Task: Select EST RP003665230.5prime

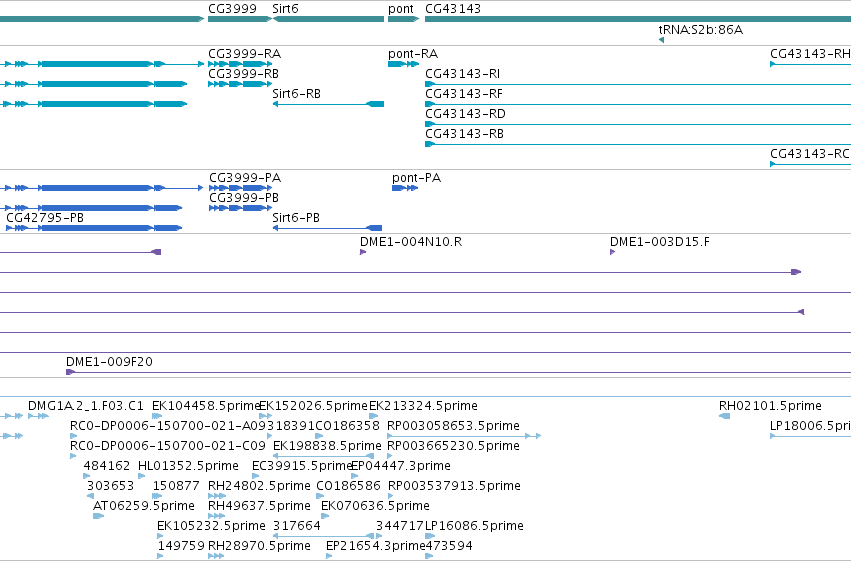Action: pos(453,446)
